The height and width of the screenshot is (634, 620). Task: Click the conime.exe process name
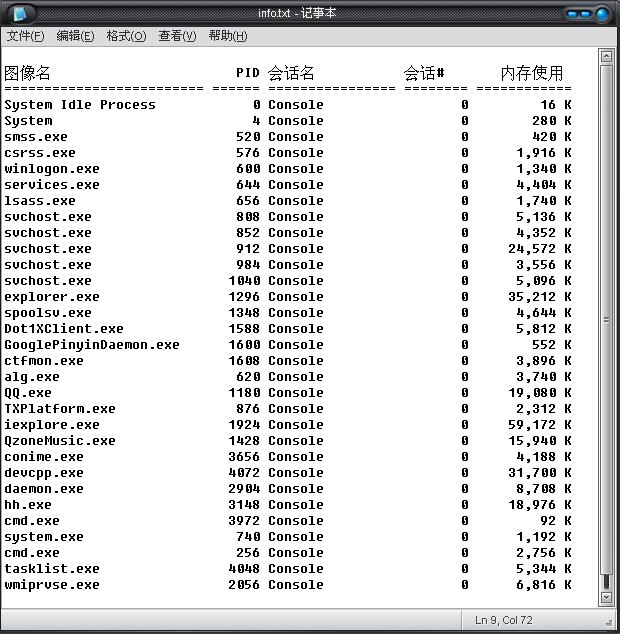point(44,456)
